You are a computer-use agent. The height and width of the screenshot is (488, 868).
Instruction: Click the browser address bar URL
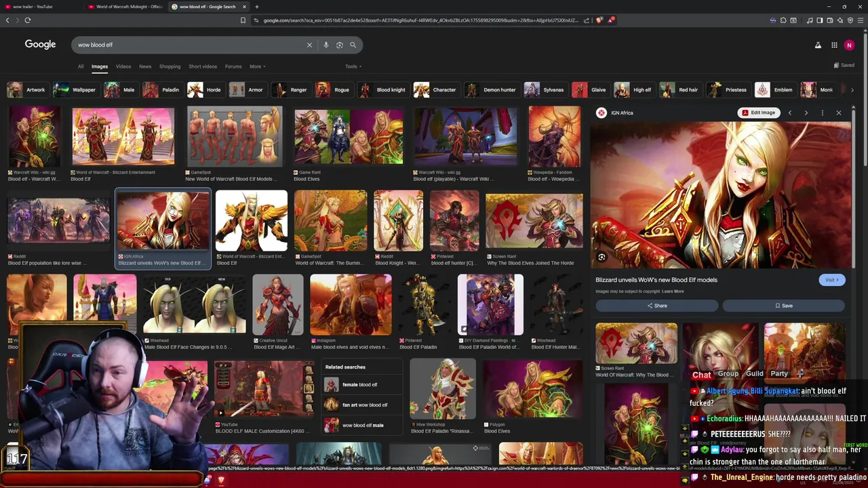420,20
